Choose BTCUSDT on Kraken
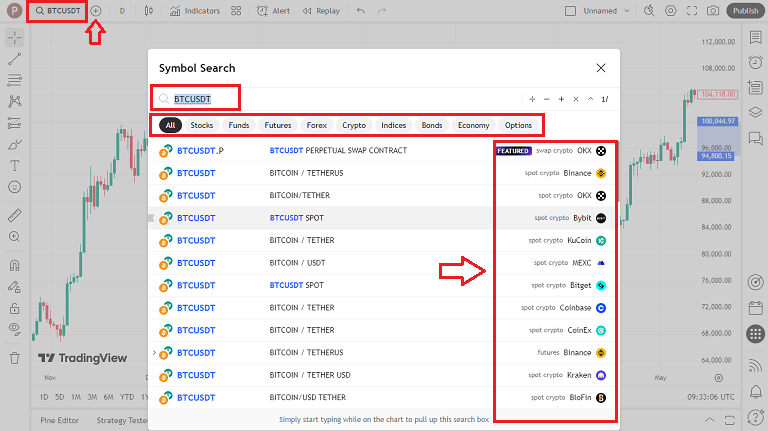The width and height of the screenshot is (768, 431). [384, 375]
